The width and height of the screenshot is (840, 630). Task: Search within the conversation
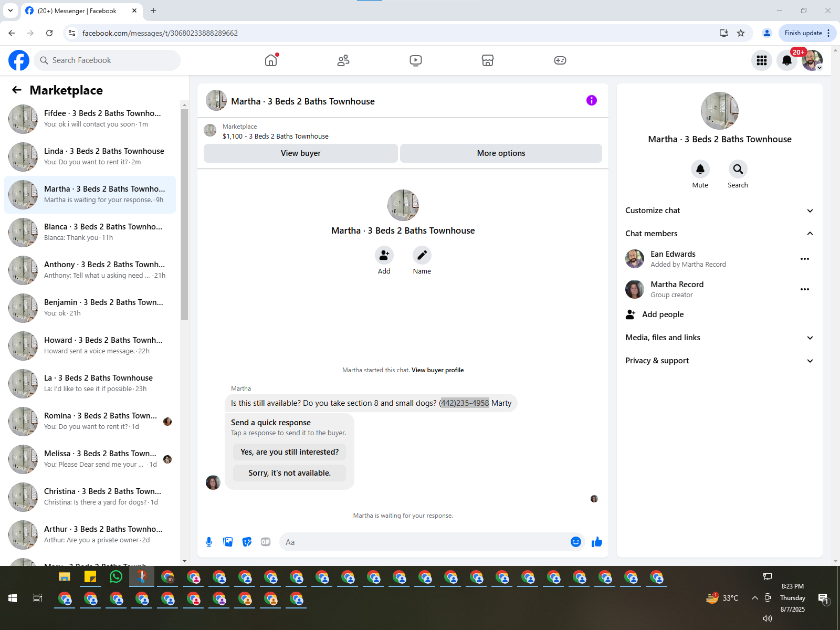pyautogui.click(x=738, y=169)
